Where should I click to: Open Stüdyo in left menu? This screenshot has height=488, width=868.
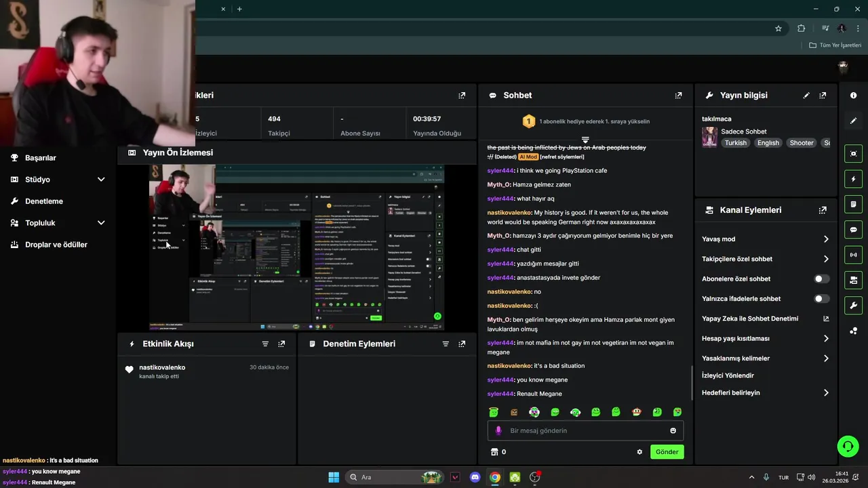click(37, 180)
